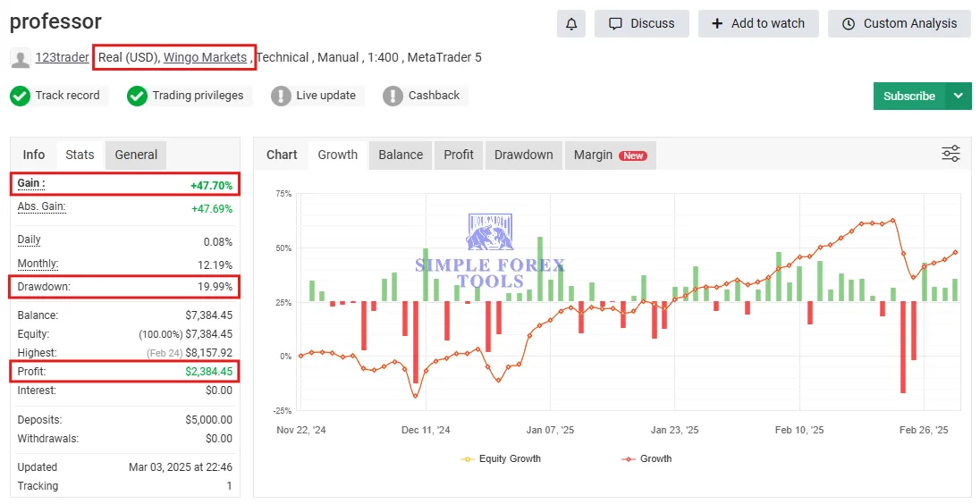The image size is (980, 504).
Task: Click the 123trader user avatar icon
Action: coord(20,58)
